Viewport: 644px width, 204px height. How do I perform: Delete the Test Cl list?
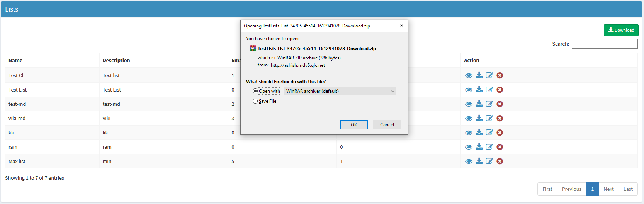[x=500, y=75]
